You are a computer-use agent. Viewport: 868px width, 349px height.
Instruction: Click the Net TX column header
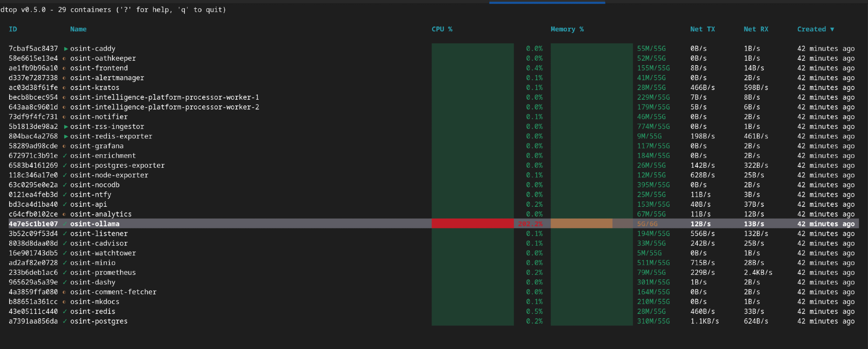click(x=702, y=29)
